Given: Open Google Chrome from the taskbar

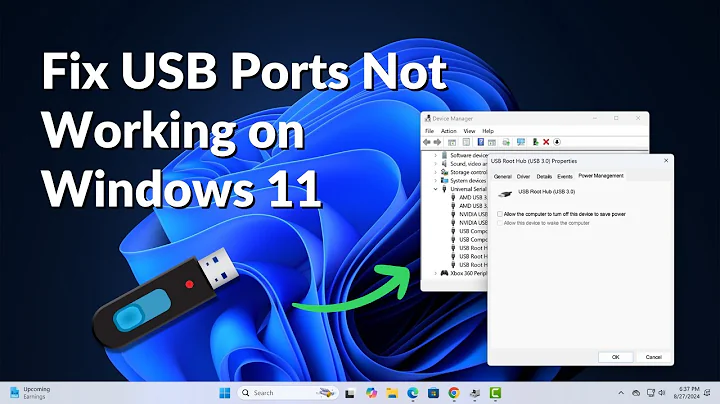Looking at the screenshot, I should pyautogui.click(x=454, y=393).
